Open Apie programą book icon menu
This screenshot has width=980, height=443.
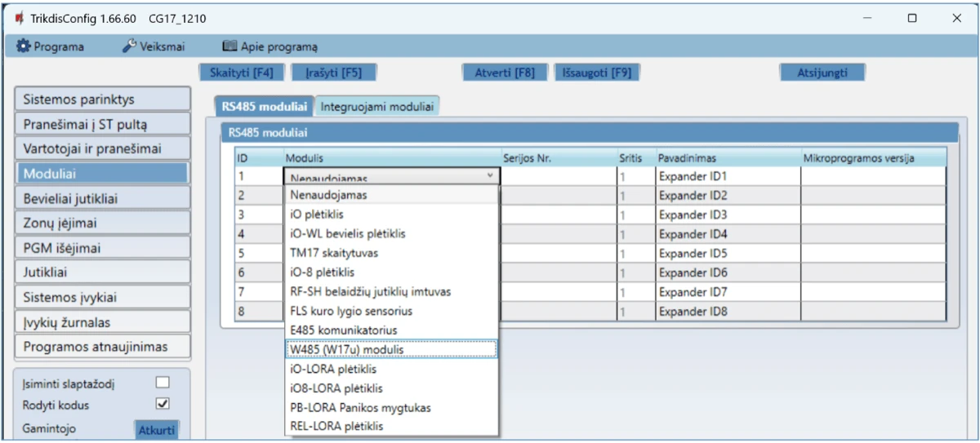click(269, 47)
